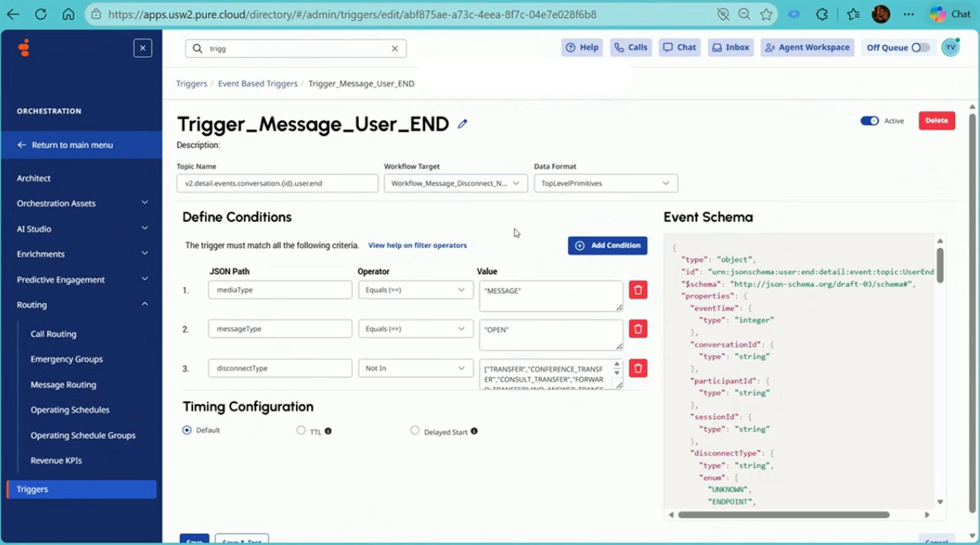The height and width of the screenshot is (545, 980).
Task: Click the Topic Name input field
Action: (277, 183)
